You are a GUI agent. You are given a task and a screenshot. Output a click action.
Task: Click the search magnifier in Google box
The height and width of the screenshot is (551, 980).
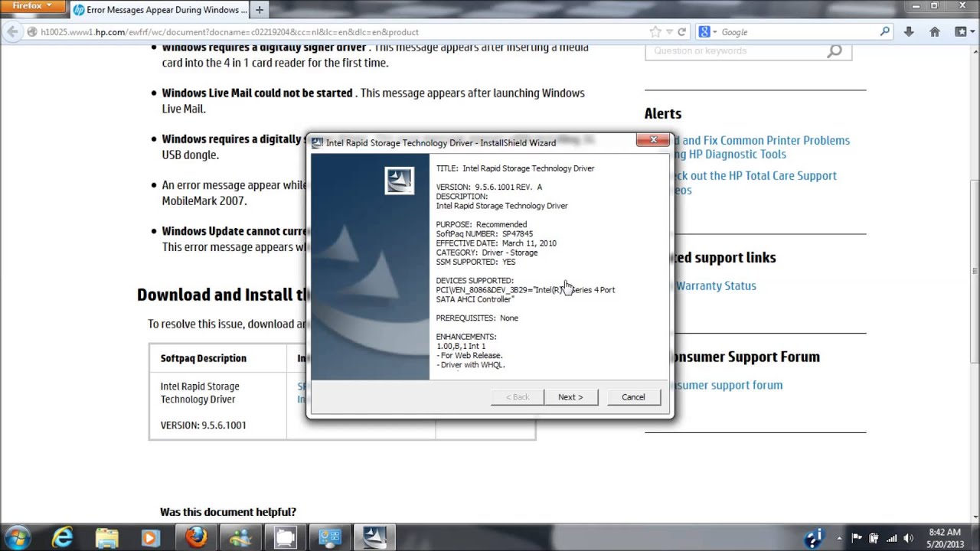pyautogui.click(x=885, y=32)
